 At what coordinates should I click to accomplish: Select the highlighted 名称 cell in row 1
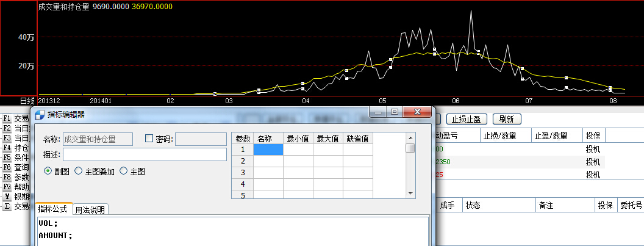click(268, 150)
